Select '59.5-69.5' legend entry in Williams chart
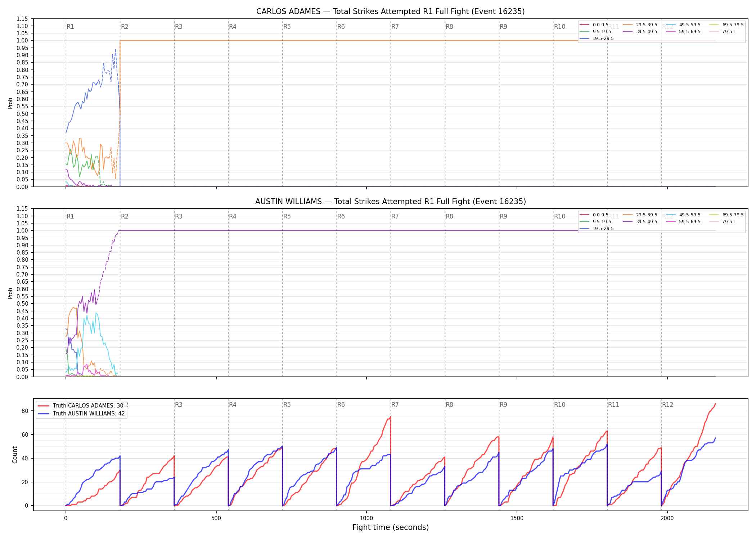Viewport: 756px width, 540px height. (x=683, y=222)
